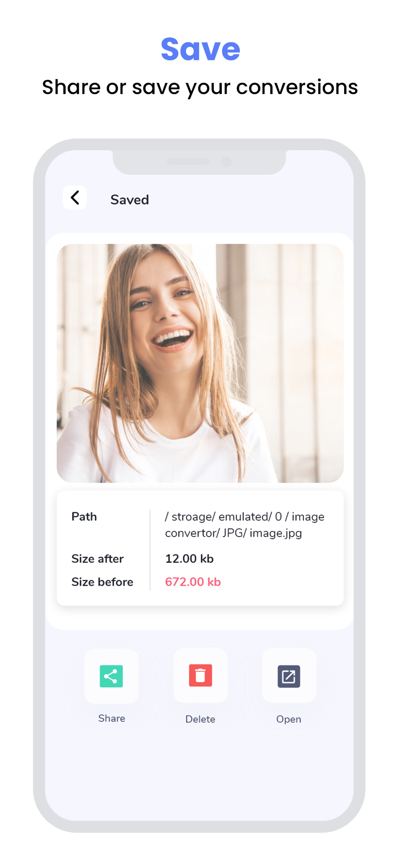Select the 12.00 kb size after value
401x868 pixels.
[x=189, y=559]
